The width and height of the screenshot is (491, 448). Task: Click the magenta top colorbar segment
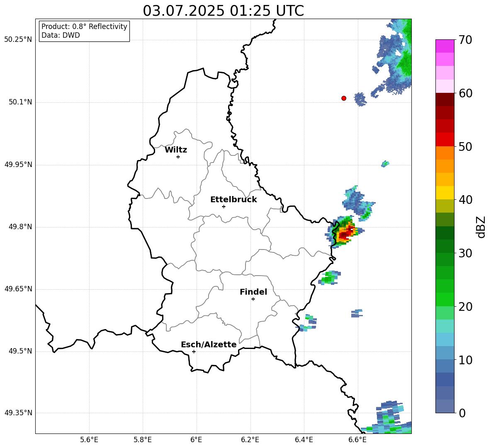pos(445,46)
